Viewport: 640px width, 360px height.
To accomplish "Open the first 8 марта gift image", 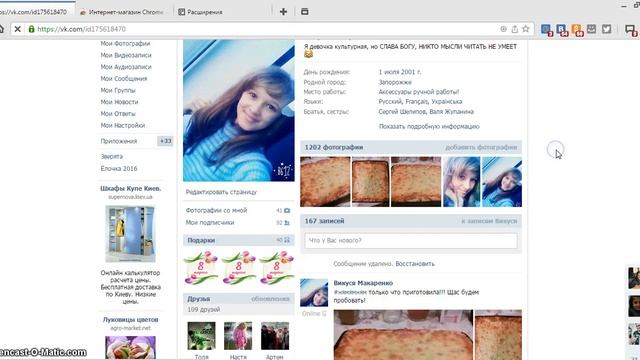I will tap(200, 268).
